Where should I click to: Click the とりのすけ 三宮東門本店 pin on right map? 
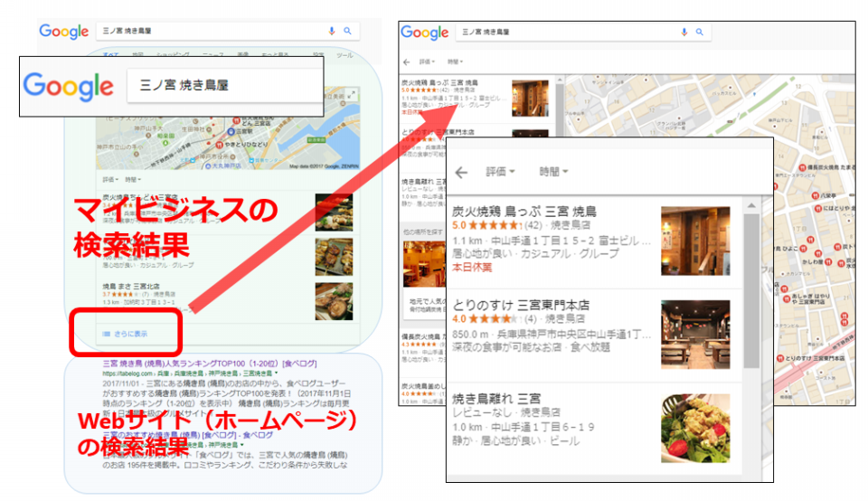[779, 358]
